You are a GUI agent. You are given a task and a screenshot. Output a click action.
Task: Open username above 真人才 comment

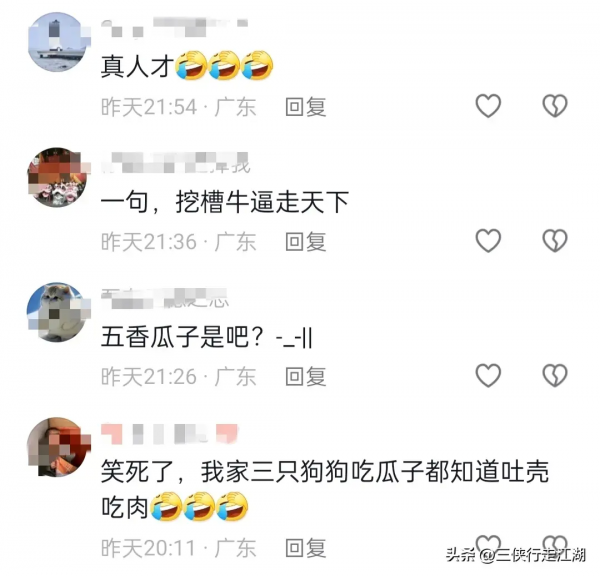click(174, 27)
